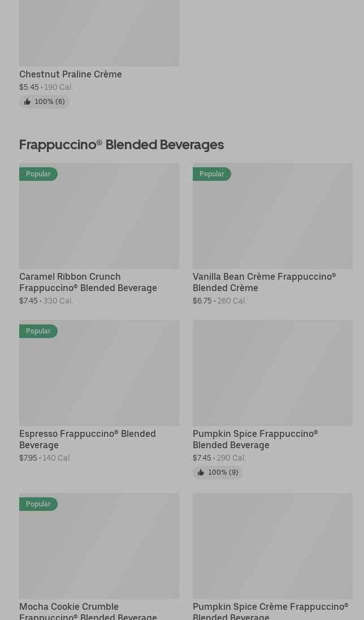Viewport: 364px width, 620px height.
Task: Open Caramel Ribbon Crunch Frappuccino title link
Action: coord(88,282)
